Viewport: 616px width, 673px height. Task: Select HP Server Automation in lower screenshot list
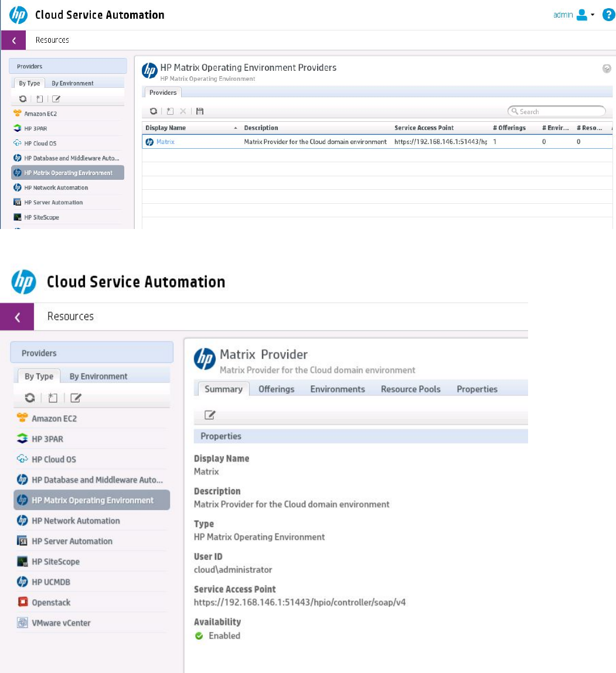coord(91,541)
